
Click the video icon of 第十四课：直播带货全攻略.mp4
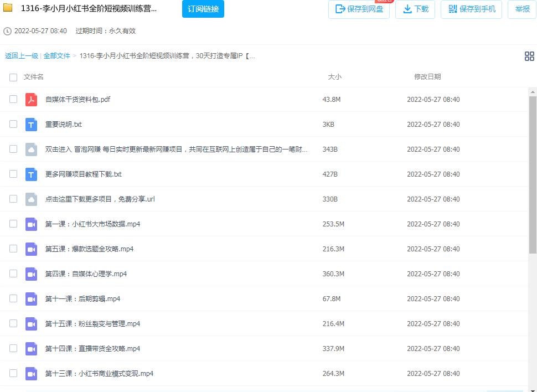pos(31,349)
